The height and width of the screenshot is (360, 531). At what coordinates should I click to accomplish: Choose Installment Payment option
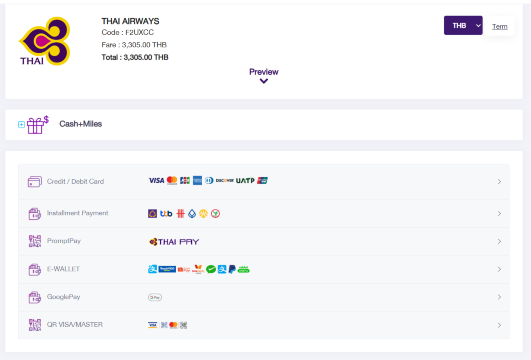(x=264, y=213)
